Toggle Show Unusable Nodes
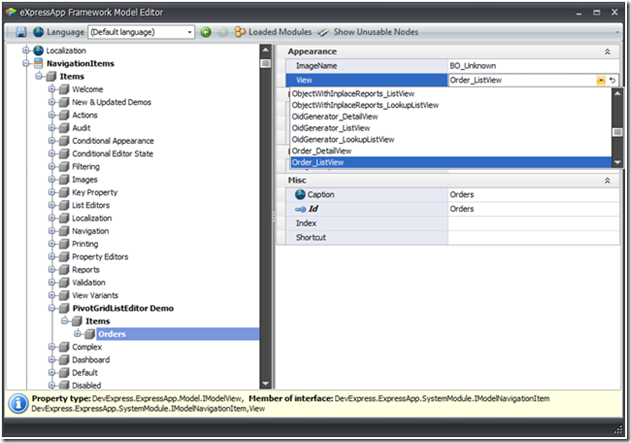 (368, 32)
